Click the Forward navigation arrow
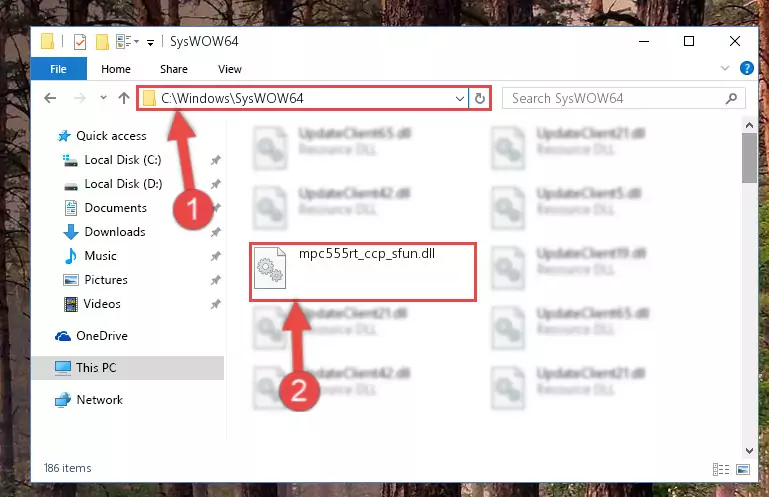Screen dimensions: 769x497 79,98
